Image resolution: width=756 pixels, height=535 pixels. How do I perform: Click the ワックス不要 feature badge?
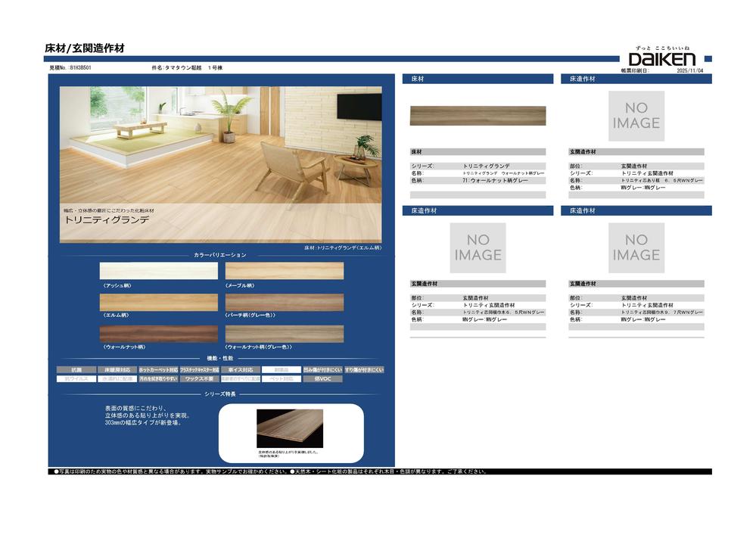[x=200, y=378]
